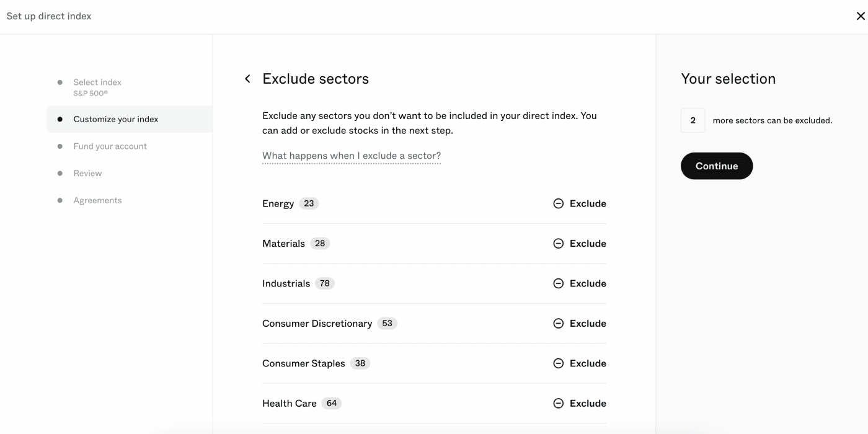Viewport: 868px width, 434px height.
Task: Jump to the Review step
Action: point(88,174)
